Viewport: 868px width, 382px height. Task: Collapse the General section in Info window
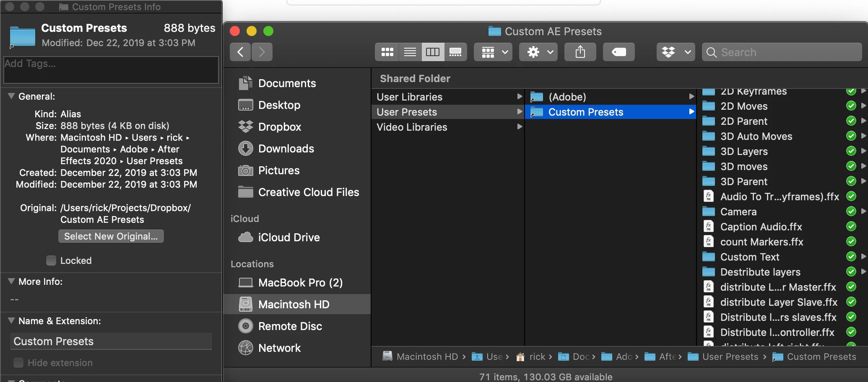11,96
